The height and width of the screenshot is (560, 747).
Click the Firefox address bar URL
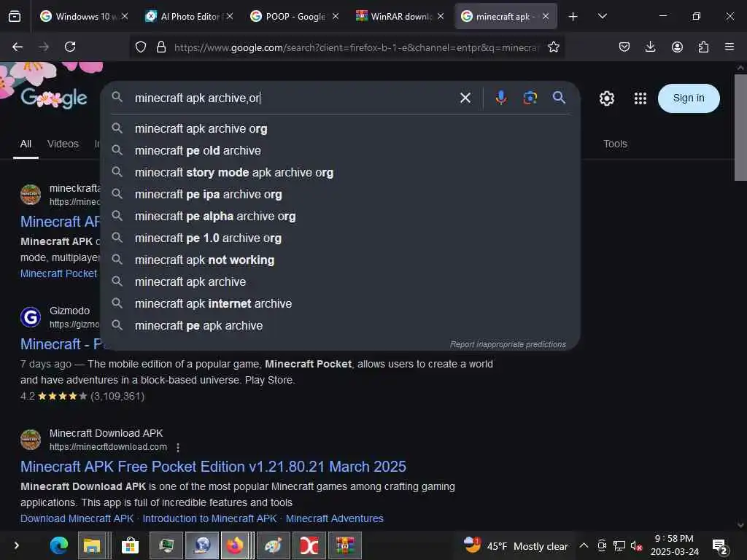click(356, 47)
